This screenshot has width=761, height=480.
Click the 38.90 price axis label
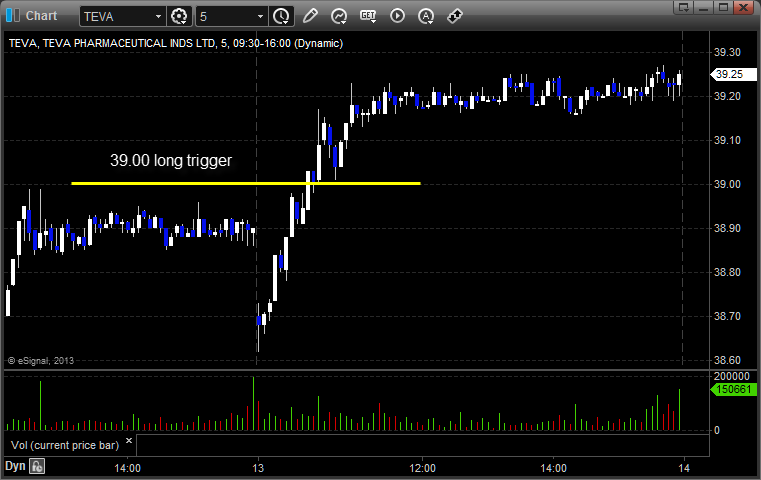[x=727, y=228]
